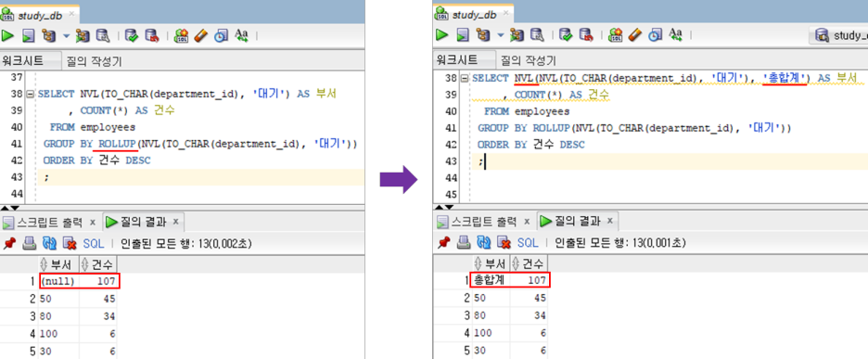The image size is (868, 359).
Task: Close study_db tab in right window
Action: tap(505, 13)
